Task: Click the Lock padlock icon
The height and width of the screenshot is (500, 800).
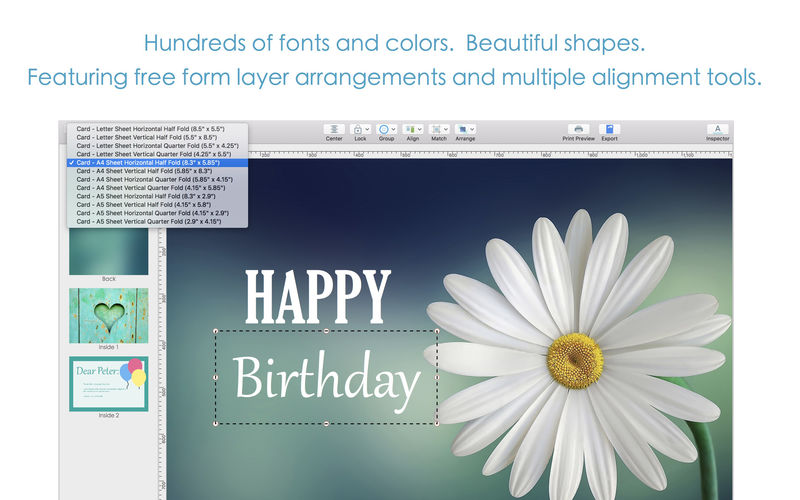Action: (x=358, y=129)
